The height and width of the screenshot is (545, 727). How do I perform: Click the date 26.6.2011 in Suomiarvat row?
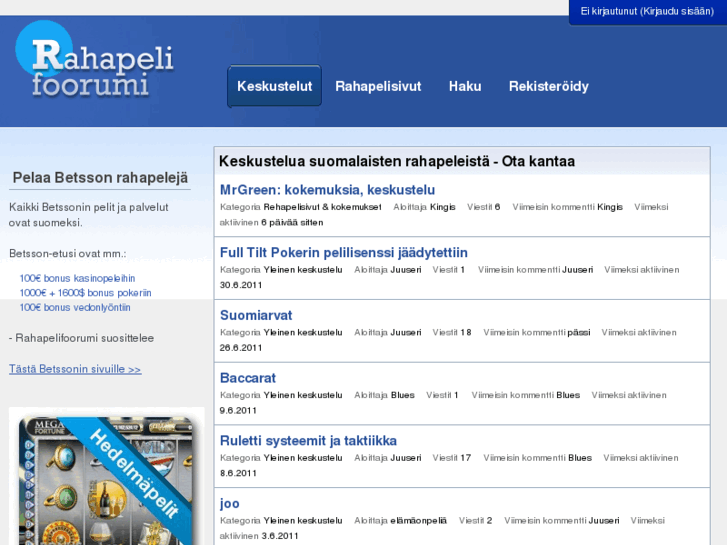[241, 348]
